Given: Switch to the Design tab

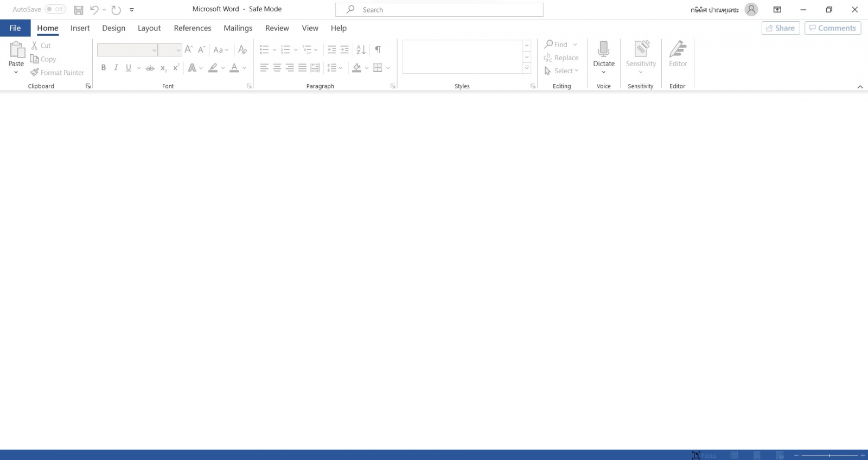Looking at the screenshot, I should pos(114,28).
